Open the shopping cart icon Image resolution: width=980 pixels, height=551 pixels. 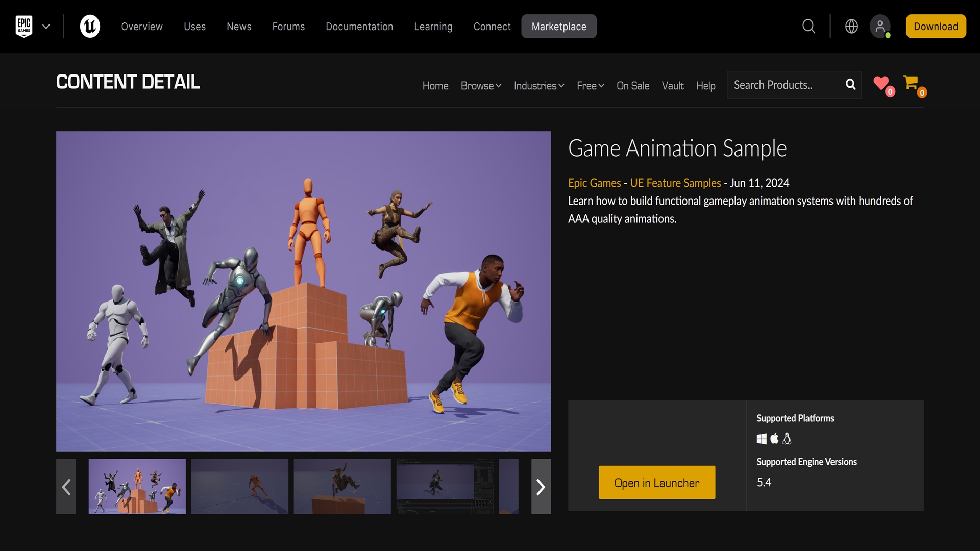tap(911, 83)
